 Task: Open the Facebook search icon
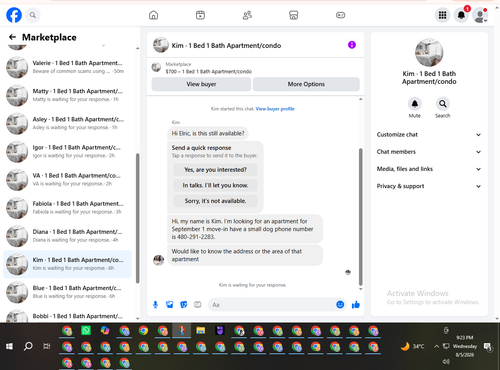click(33, 15)
